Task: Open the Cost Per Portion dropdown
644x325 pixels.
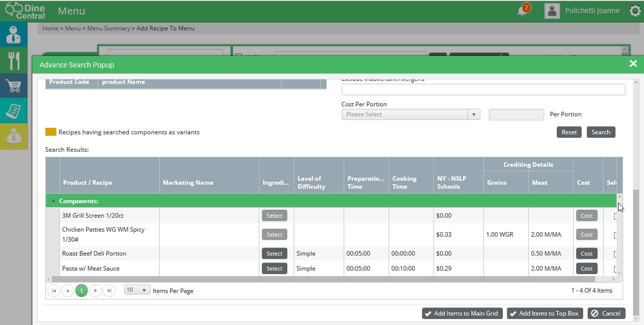Action: click(x=411, y=115)
